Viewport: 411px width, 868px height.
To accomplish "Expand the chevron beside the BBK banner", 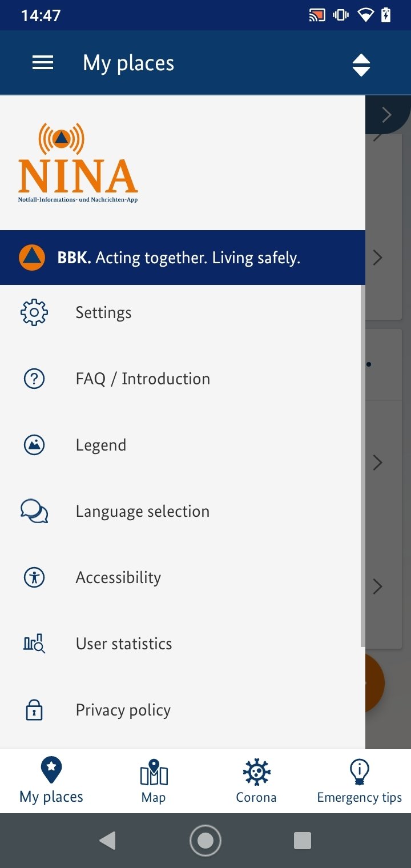I will (x=377, y=258).
